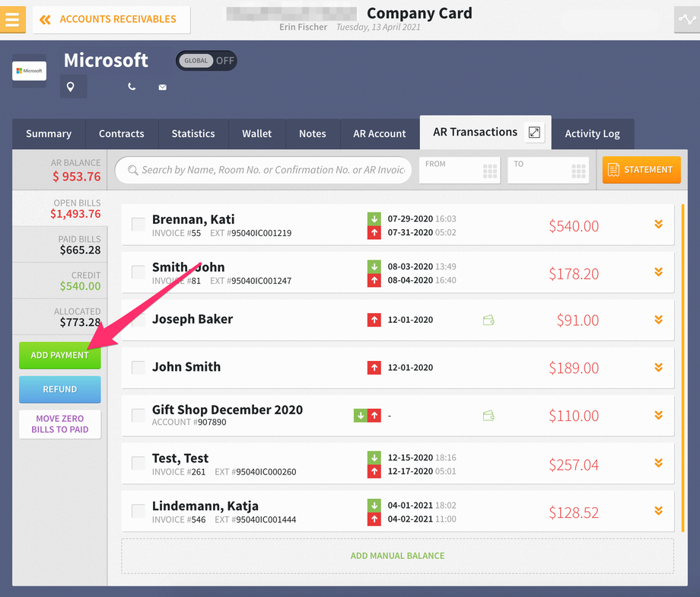
Task: Click ADD MANUAL BALANCE
Action: coord(397,556)
